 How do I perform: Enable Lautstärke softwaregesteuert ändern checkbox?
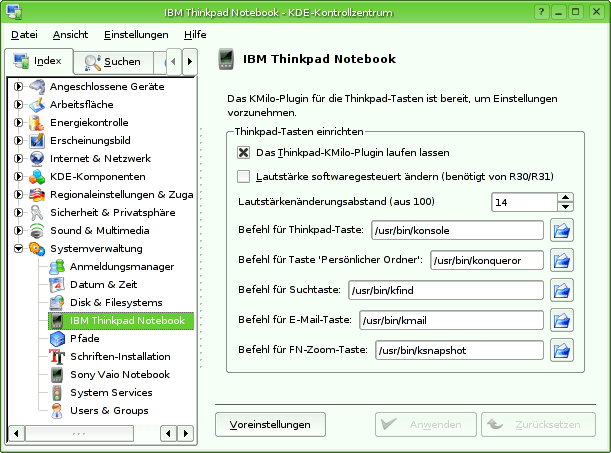click(244, 176)
